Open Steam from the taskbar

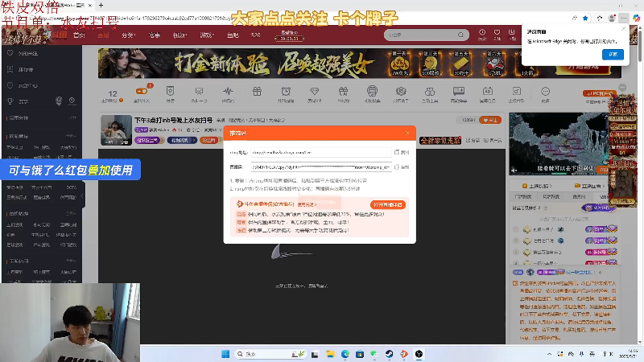[x=389, y=354]
